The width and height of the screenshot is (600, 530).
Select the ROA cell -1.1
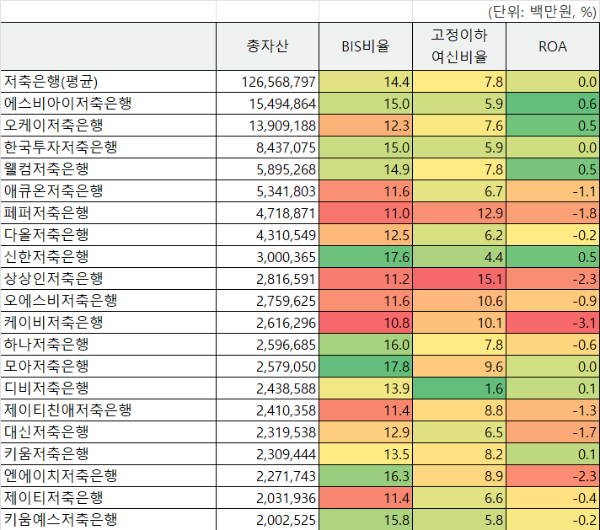(x=553, y=191)
